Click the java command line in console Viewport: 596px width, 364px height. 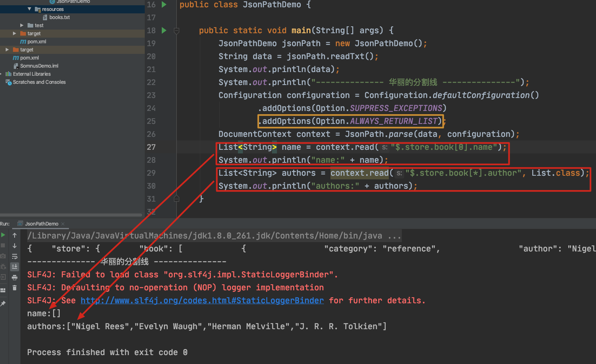coord(214,236)
